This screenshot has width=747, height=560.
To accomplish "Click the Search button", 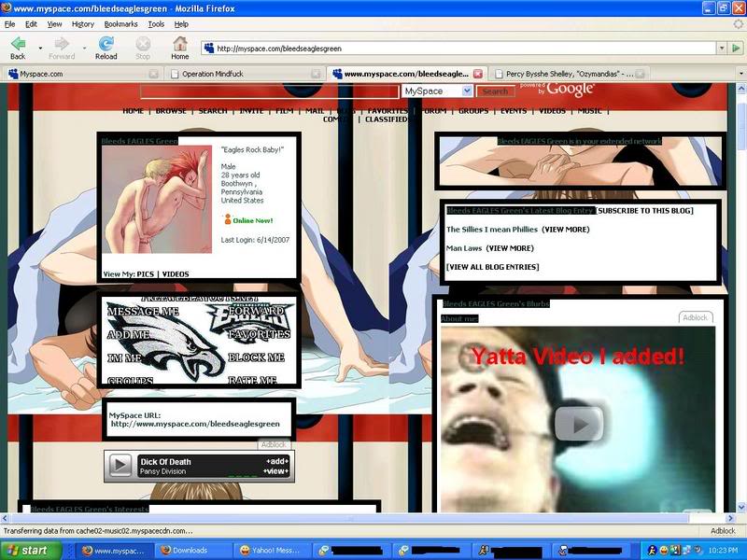I will pos(496,91).
